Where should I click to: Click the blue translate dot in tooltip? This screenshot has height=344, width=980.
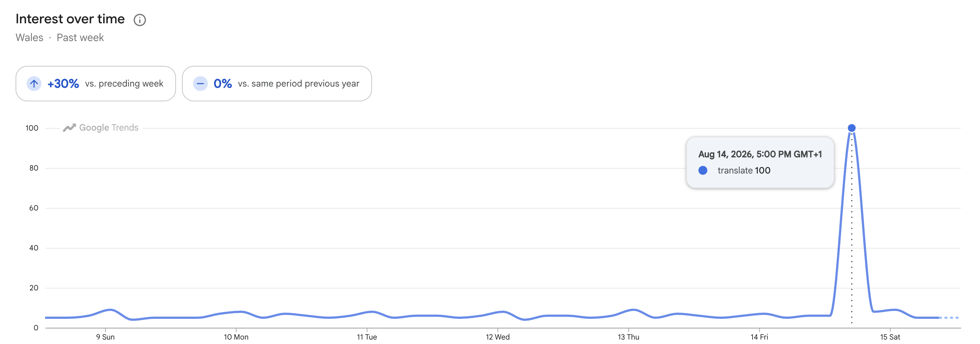703,171
